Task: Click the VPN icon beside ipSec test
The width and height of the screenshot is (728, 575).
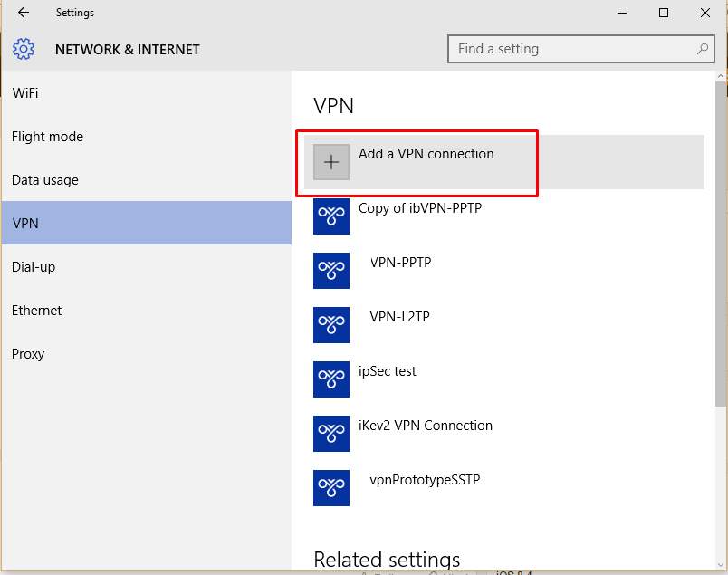Action: (x=331, y=379)
